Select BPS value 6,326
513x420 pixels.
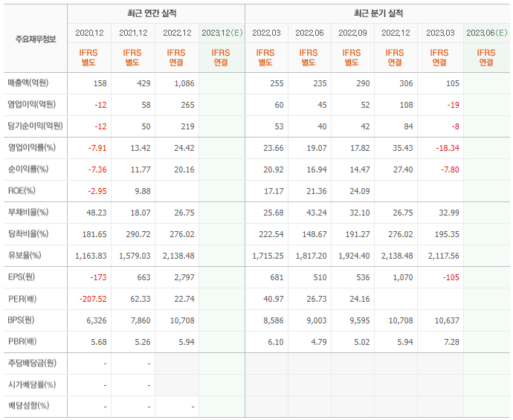click(x=97, y=321)
